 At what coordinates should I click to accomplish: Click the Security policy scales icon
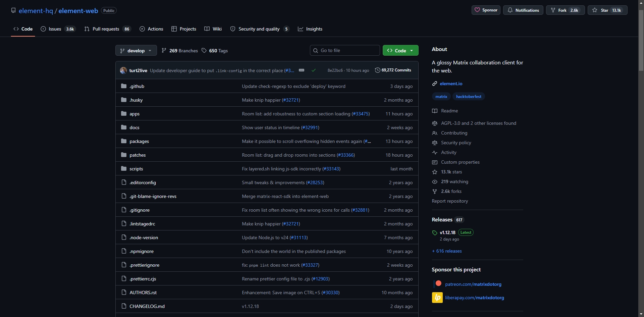coord(435,143)
